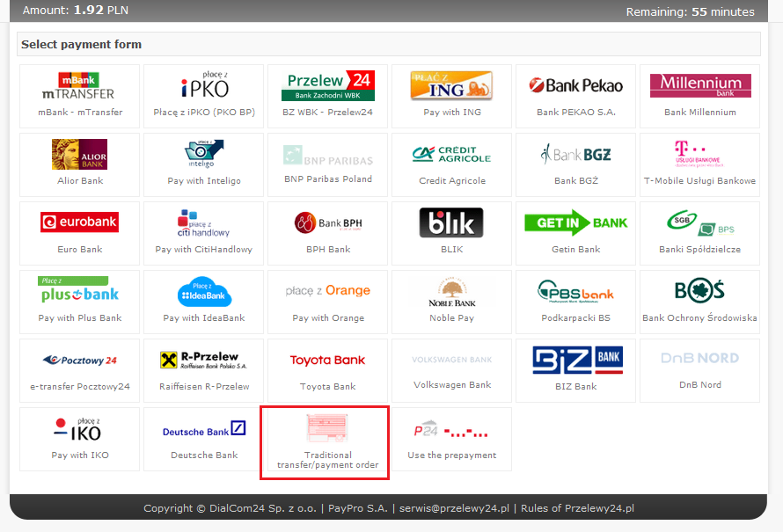
Task: Click the 'Podkarpacki BS' label
Action: pyautogui.click(x=575, y=318)
